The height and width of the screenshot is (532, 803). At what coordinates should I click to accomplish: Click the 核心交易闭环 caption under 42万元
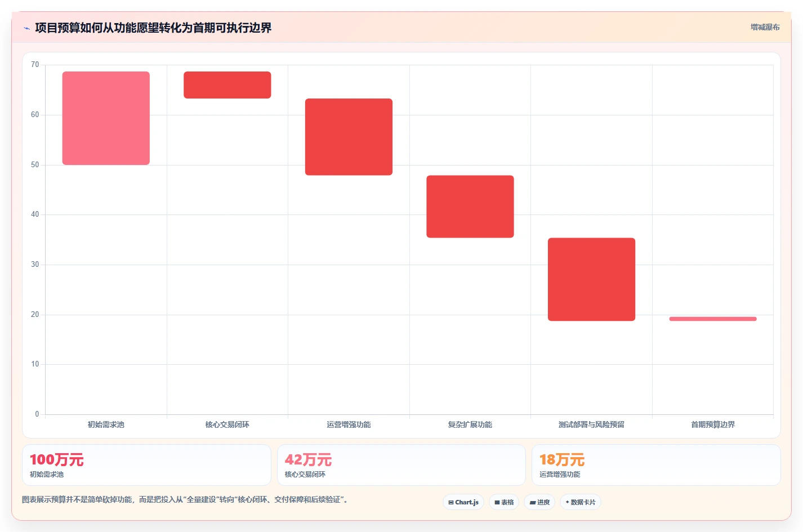coord(305,475)
